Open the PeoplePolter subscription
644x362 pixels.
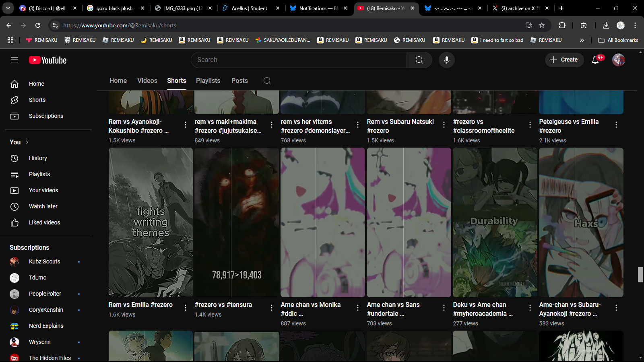(x=48, y=294)
